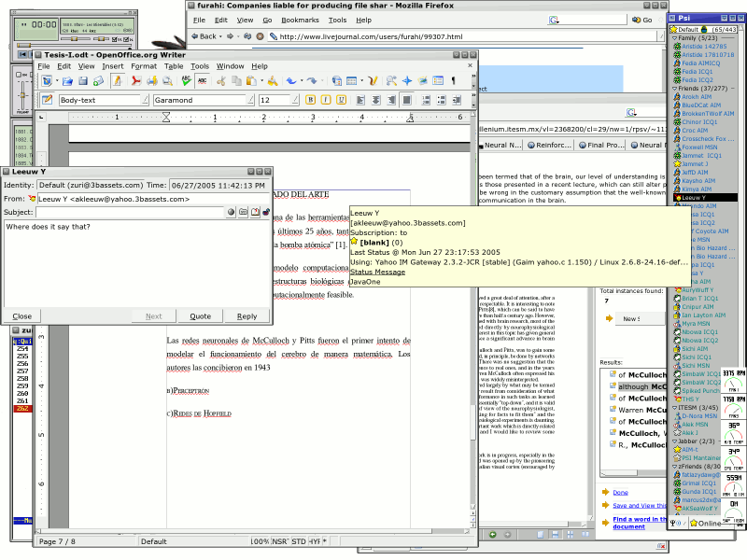
Task: Open the Garamond font name dropdown
Action: pyautogui.click(x=250, y=100)
